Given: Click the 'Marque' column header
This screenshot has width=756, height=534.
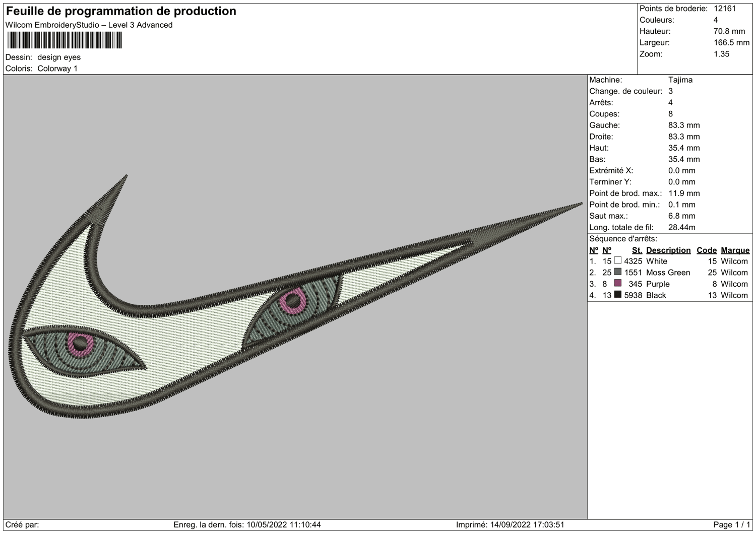Looking at the screenshot, I should point(735,250).
